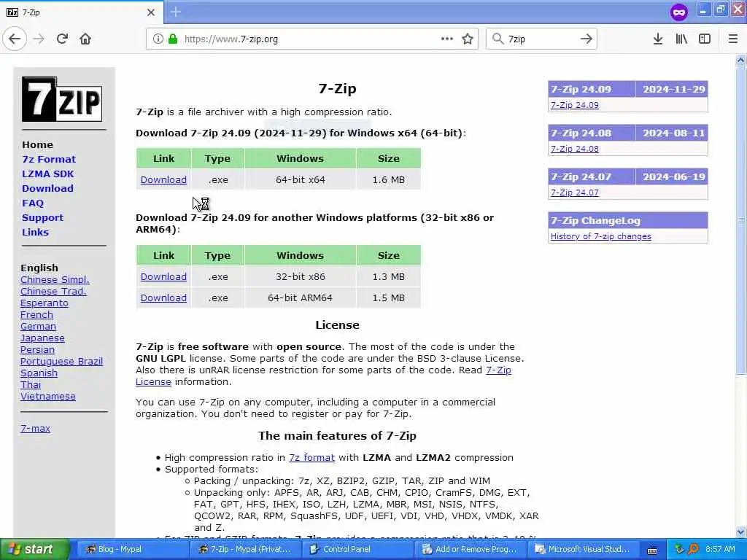
Task: Click the 8:57 AM clock
Action: [x=720, y=549]
